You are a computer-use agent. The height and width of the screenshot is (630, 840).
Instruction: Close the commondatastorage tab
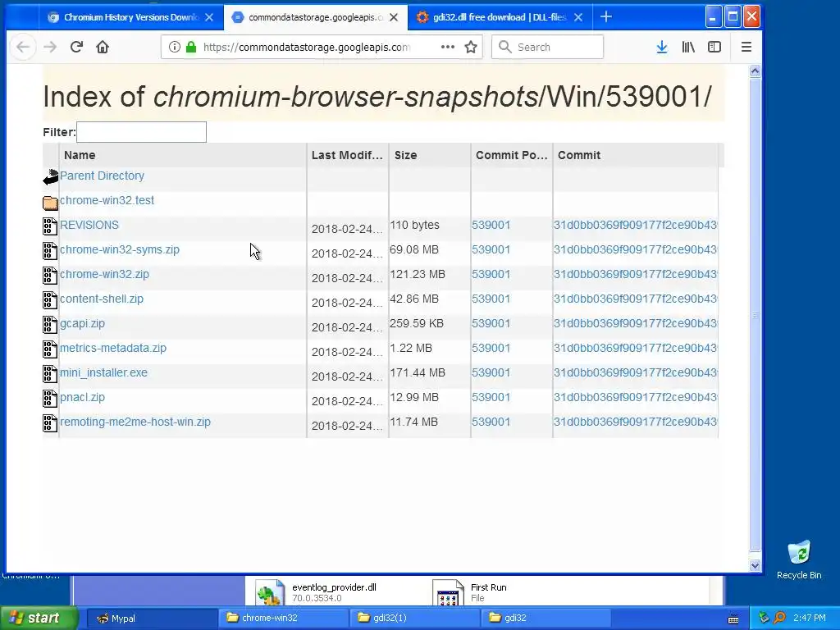(394, 17)
